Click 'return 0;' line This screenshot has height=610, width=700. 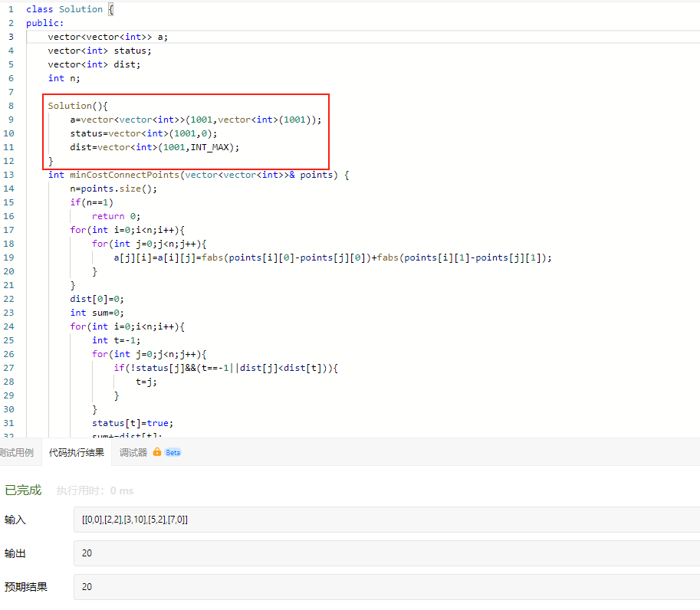click(116, 216)
